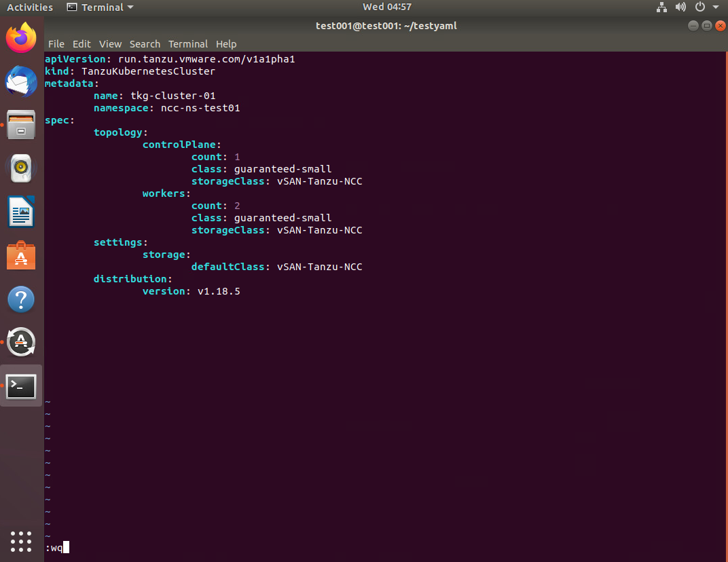Image resolution: width=728 pixels, height=562 pixels.
Task: Launch Rhythmbox music player
Action: point(21,168)
